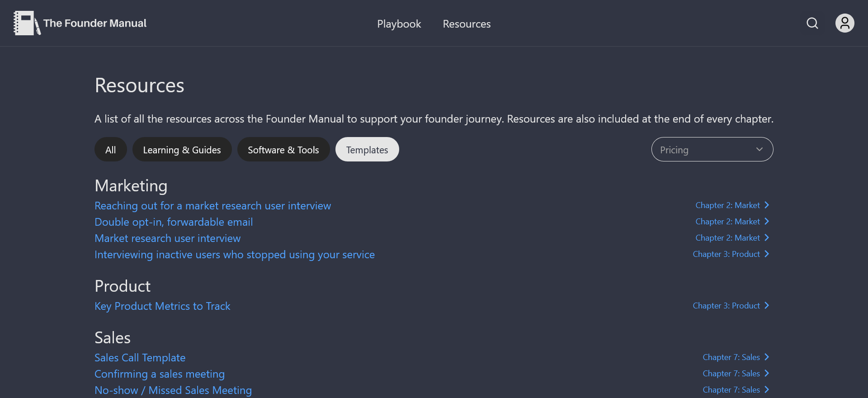868x398 pixels.
Task: Filter by Software & Tools
Action: (283, 150)
